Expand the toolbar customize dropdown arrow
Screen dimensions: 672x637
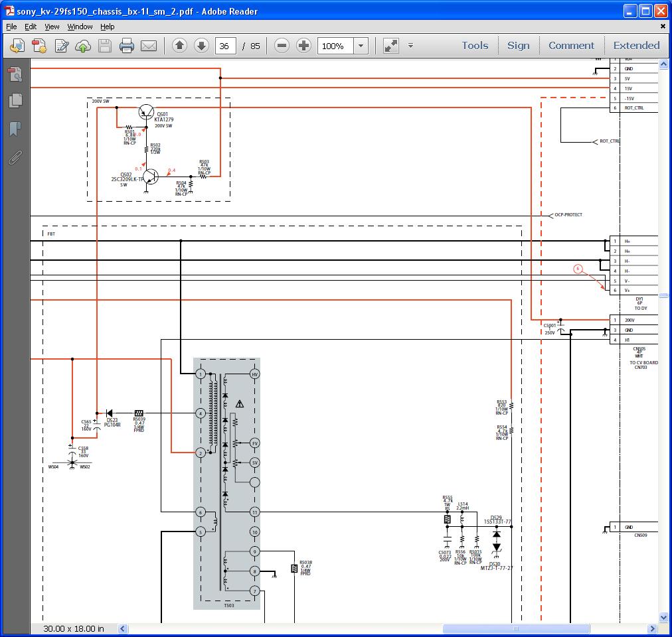tap(410, 46)
